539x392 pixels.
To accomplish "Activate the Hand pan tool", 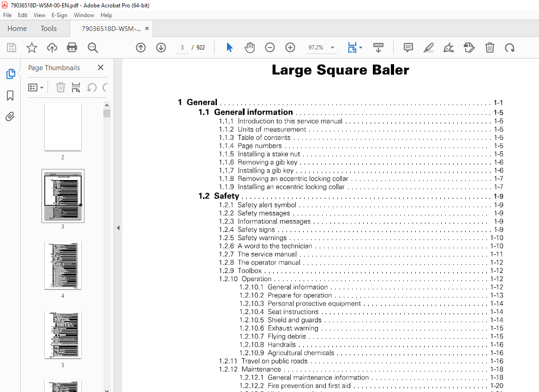I will click(x=250, y=48).
